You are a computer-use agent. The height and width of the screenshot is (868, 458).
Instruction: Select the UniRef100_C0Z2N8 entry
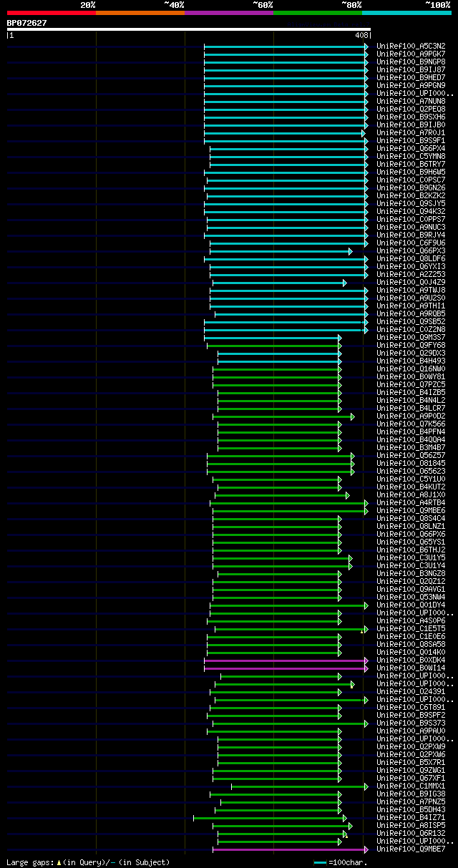(x=411, y=329)
